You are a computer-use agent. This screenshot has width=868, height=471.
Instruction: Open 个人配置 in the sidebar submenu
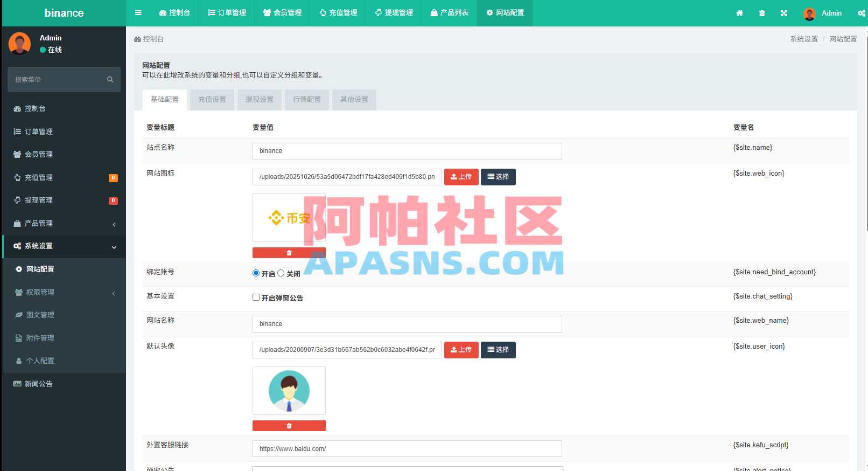64,361
